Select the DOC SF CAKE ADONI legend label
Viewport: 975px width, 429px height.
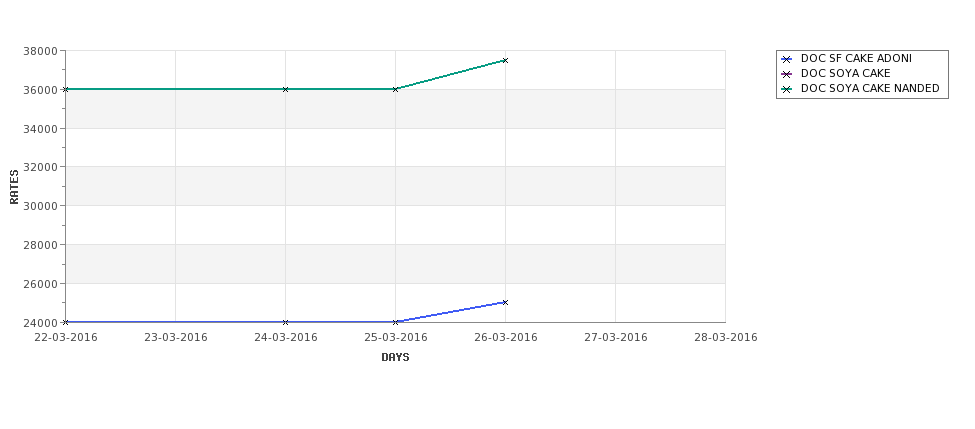coord(856,58)
